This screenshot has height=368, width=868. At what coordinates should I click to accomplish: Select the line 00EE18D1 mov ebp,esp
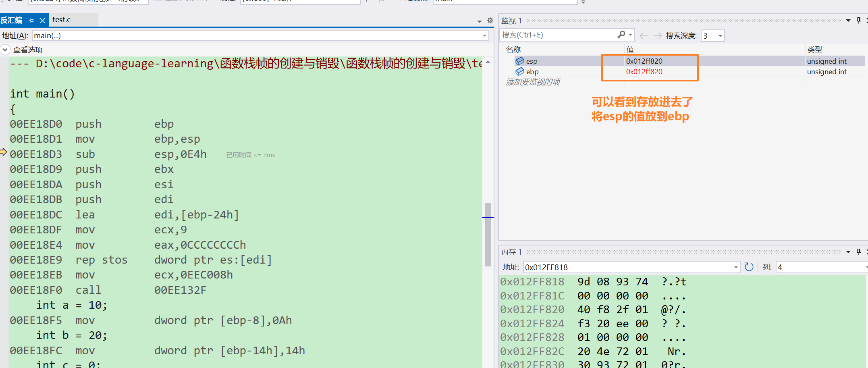pyautogui.click(x=105, y=139)
